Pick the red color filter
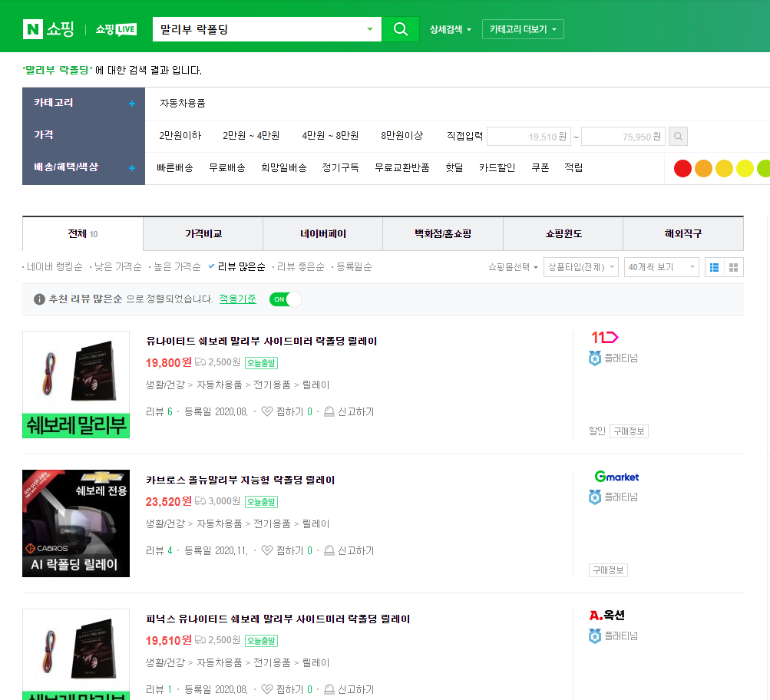The image size is (770, 700). click(x=682, y=168)
